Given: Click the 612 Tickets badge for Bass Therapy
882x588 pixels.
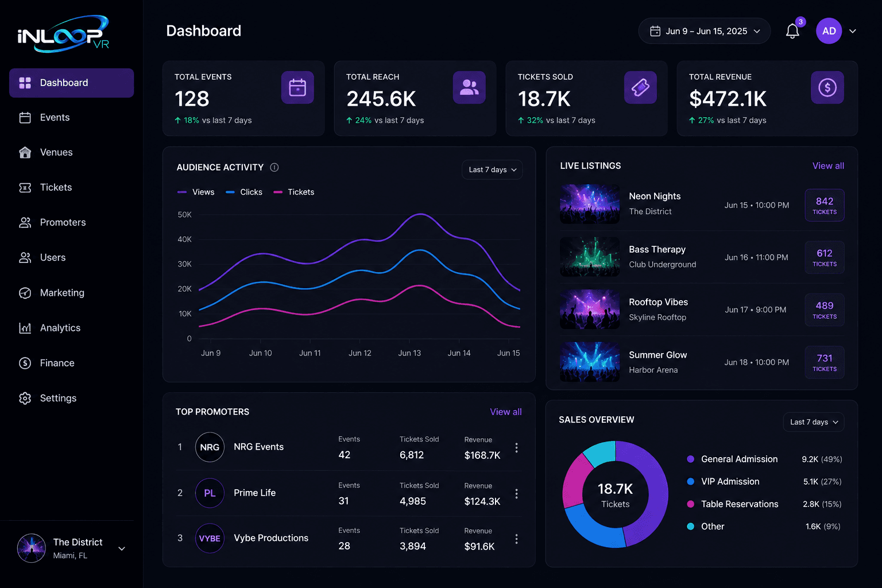Looking at the screenshot, I should tap(825, 257).
